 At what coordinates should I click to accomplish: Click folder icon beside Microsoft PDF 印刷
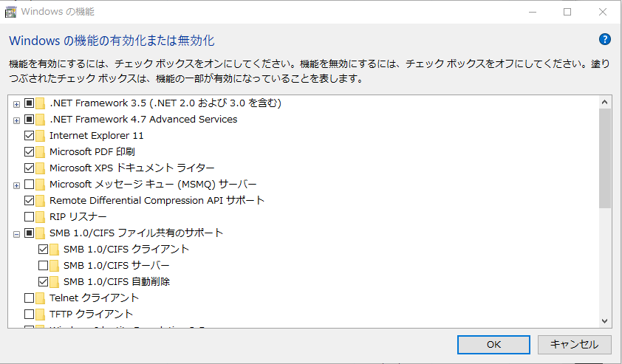(x=40, y=152)
